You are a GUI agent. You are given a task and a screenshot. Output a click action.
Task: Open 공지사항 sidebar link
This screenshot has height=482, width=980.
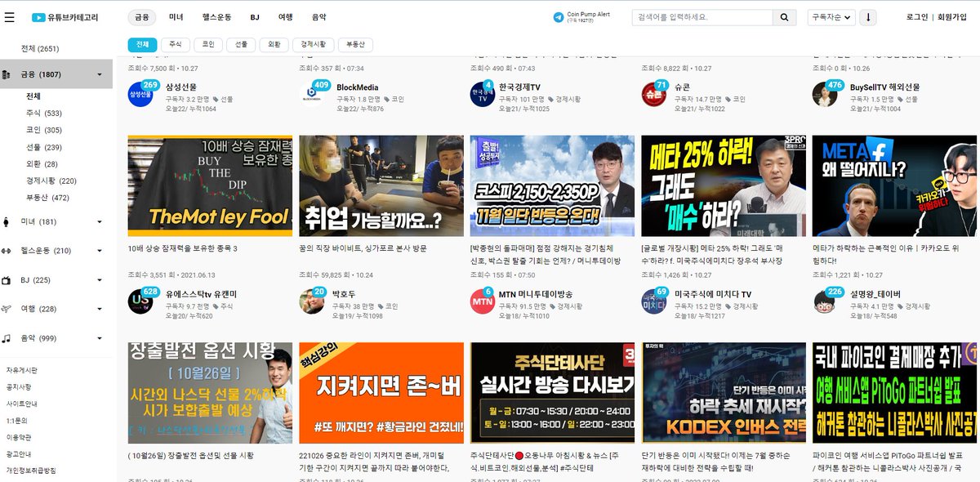point(19,387)
